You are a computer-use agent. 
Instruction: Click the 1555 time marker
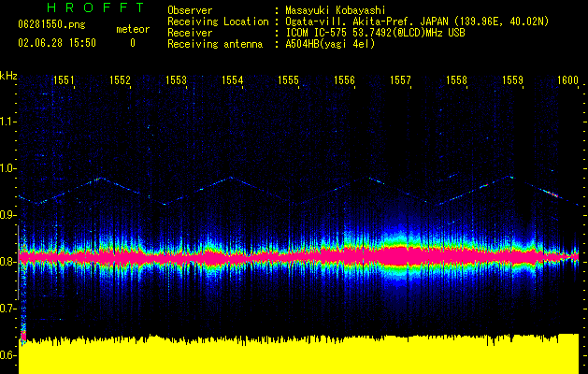tap(288, 80)
